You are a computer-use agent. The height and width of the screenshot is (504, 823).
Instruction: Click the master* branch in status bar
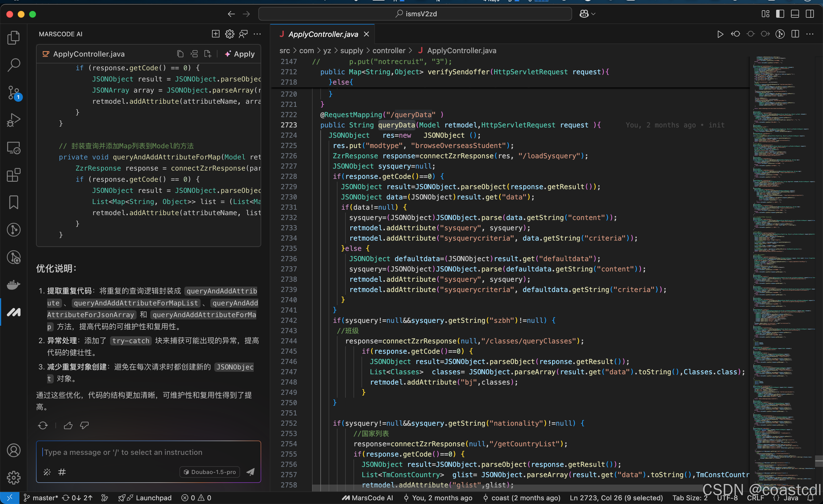(x=41, y=498)
